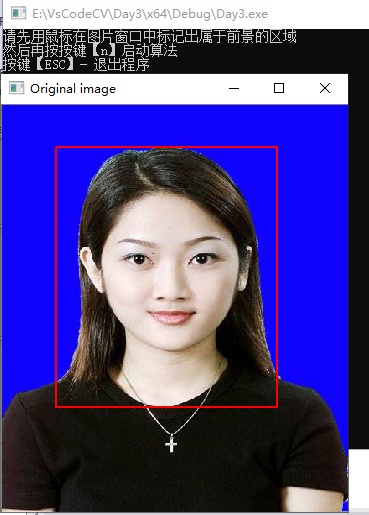Click the left edge of the red selection box

(56, 277)
